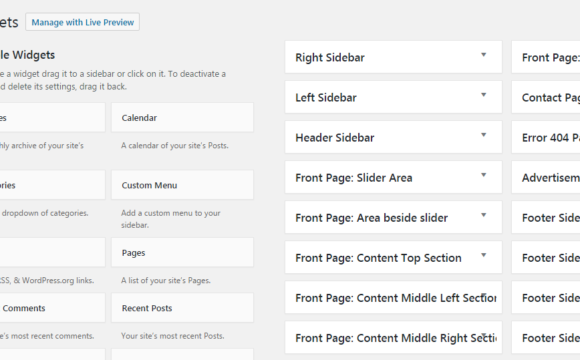Expand Front Page: Slider Area arrow
Image resolution: width=580 pixels, height=360 pixels.
point(483,175)
